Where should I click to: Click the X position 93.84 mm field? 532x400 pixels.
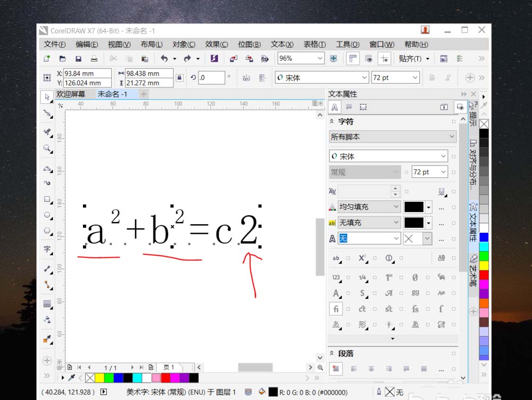tap(88, 74)
